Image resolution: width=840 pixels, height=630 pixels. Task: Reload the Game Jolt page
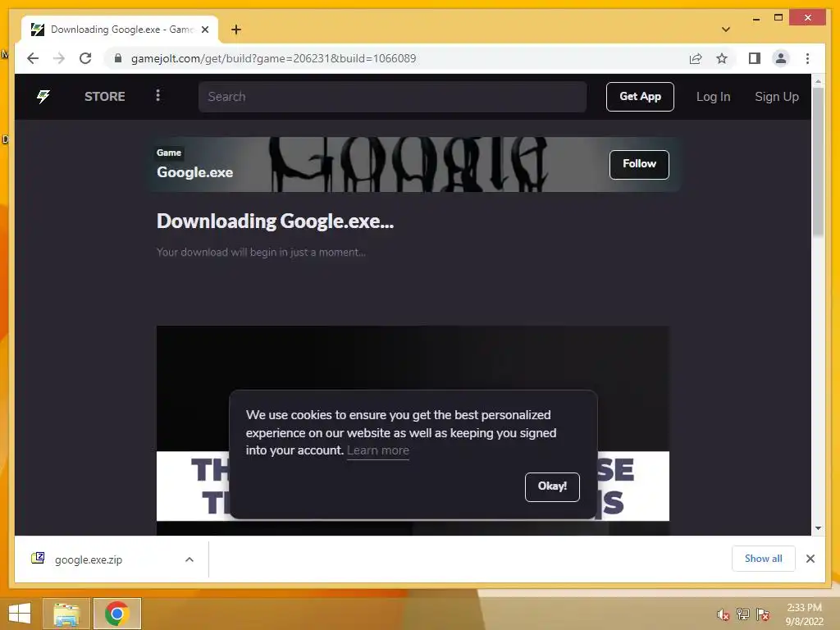pyautogui.click(x=85, y=58)
